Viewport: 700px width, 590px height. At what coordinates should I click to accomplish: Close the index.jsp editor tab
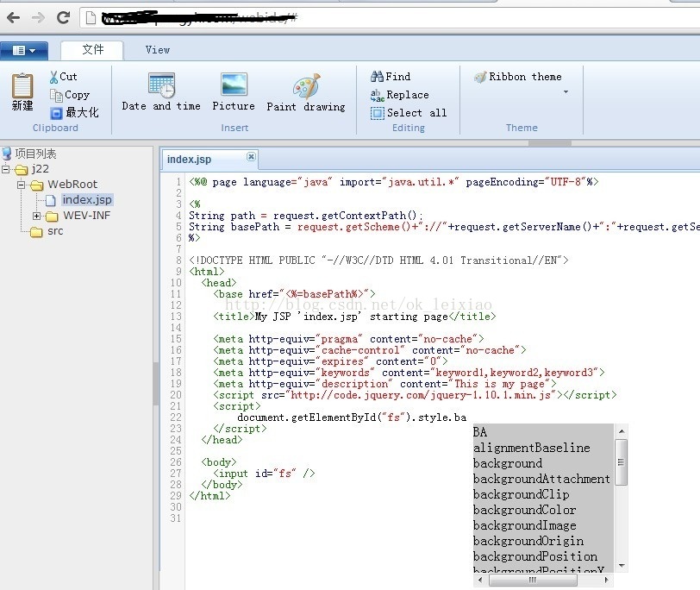click(252, 156)
